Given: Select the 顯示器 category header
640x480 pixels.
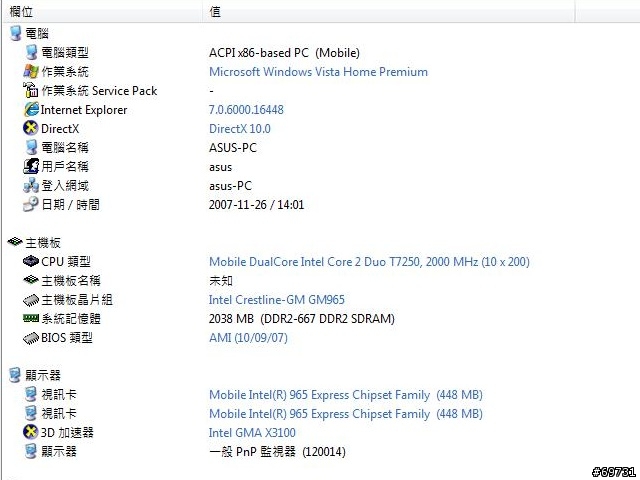Looking at the screenshot, I should [35, 375].
